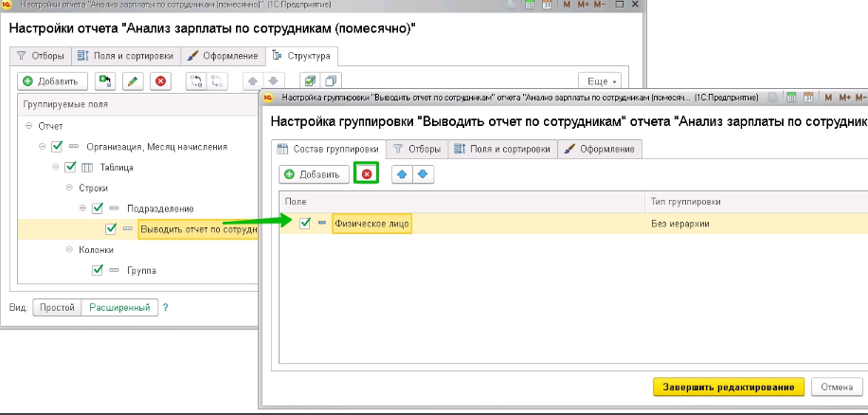Collapse the Строки node
Image resolution: width=868 pixels, height=415 pixels.
tap(69, 188)
